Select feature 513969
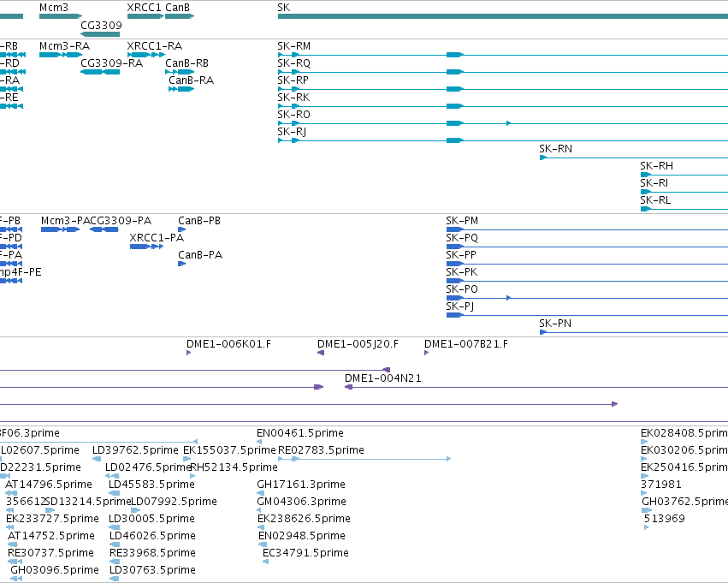Viewport: 728px width, 583px height. tap(646, 527)
